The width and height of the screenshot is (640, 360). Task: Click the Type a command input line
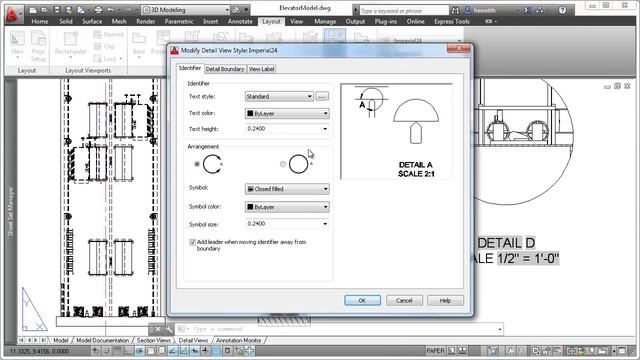point(339,329)
